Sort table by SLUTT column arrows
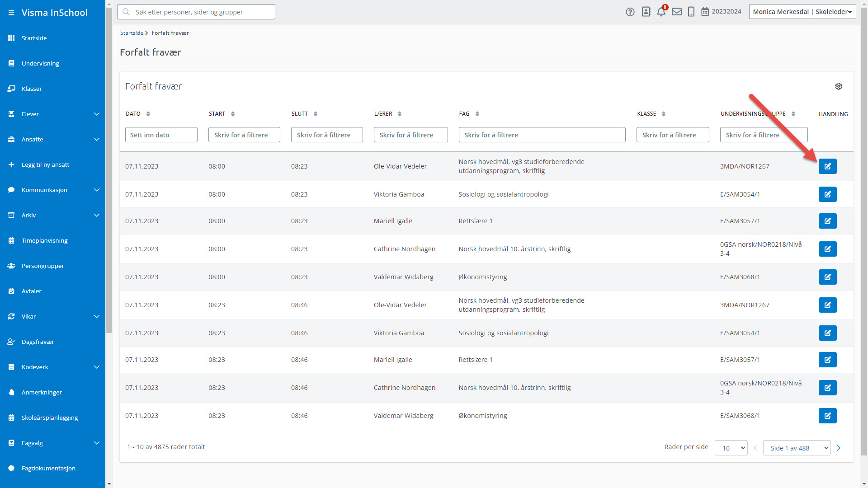The image size is (868, 488). tap(316, 114)
